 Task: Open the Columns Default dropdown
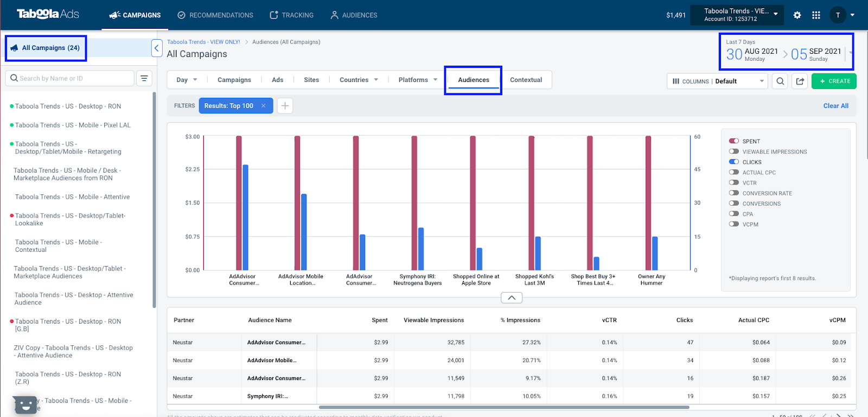[718, 81]
